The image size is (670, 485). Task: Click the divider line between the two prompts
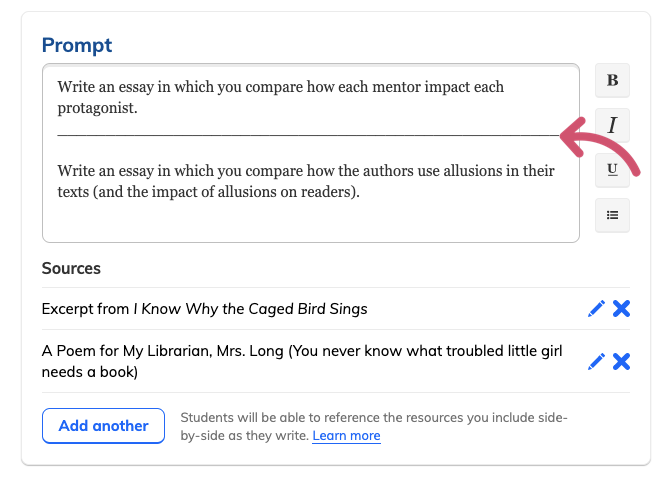(x=309, y=134)
